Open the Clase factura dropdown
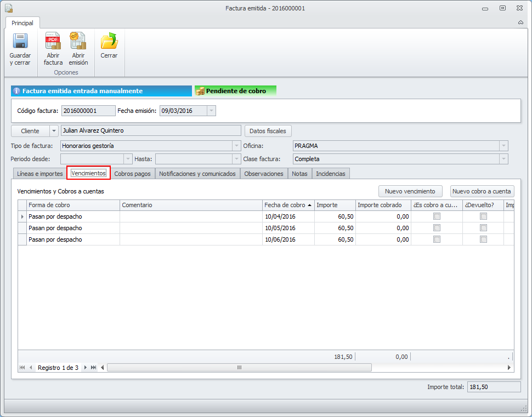Viewport: 532px width, 417px height. tap(503, 159)
